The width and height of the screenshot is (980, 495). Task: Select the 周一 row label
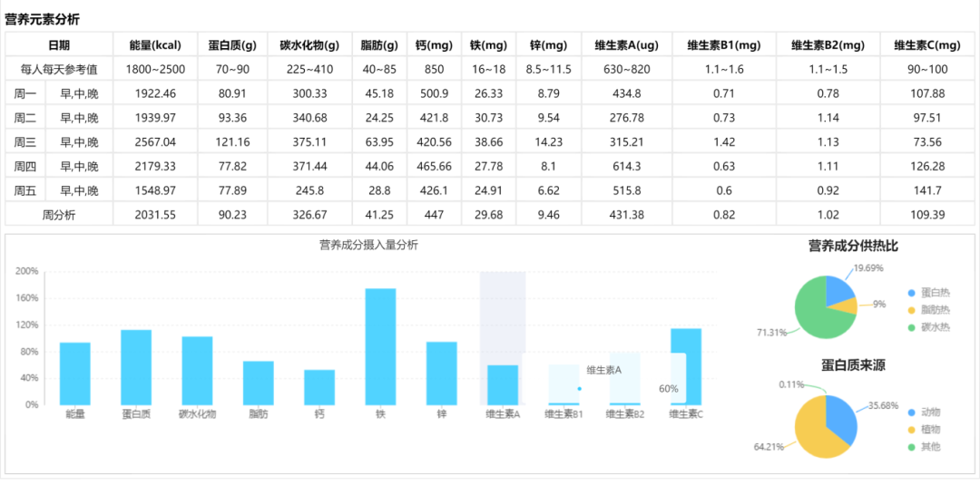[25, 93]
